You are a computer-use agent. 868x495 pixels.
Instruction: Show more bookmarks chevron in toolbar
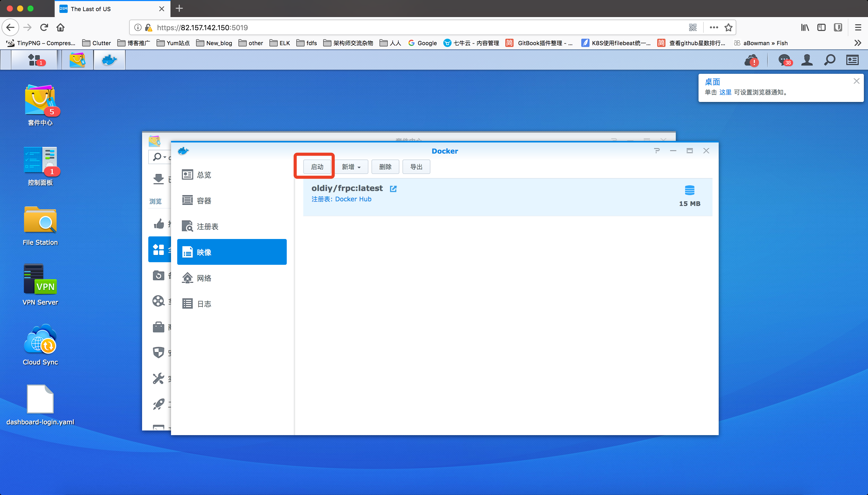click(857, 43)
